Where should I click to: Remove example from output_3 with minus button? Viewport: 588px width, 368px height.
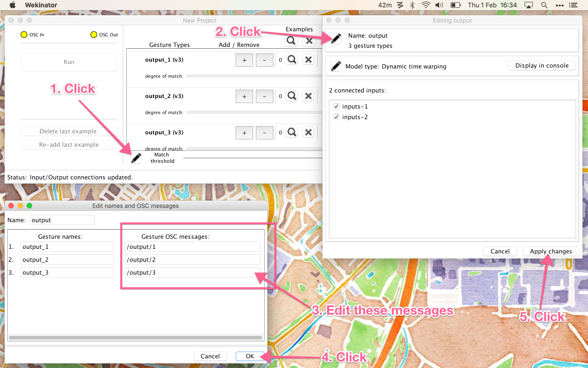(x=265, y=133)
